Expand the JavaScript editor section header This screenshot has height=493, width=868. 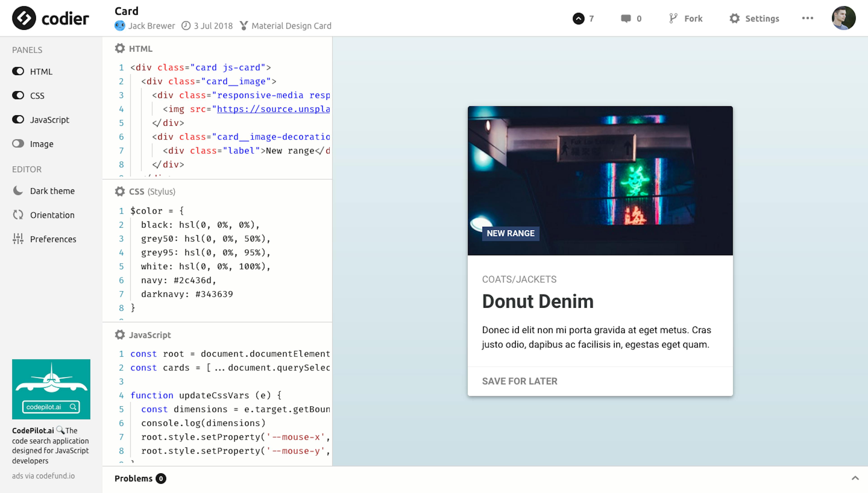150,335
